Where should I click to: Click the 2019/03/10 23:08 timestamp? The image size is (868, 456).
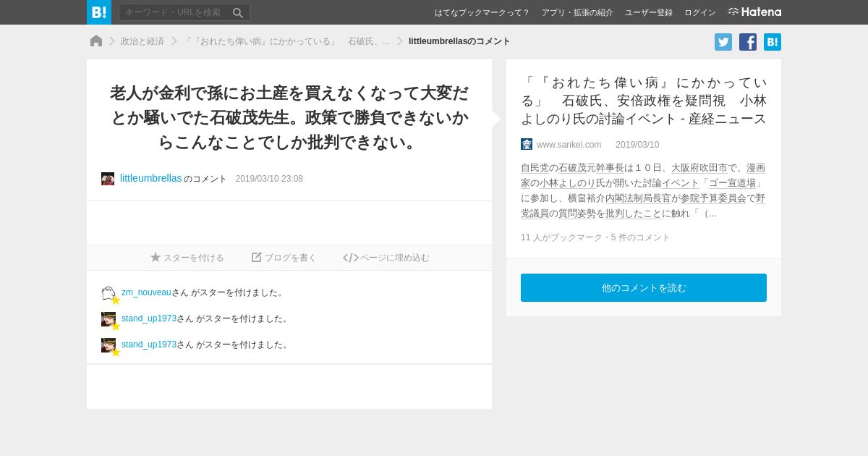[x=269, y=179]
